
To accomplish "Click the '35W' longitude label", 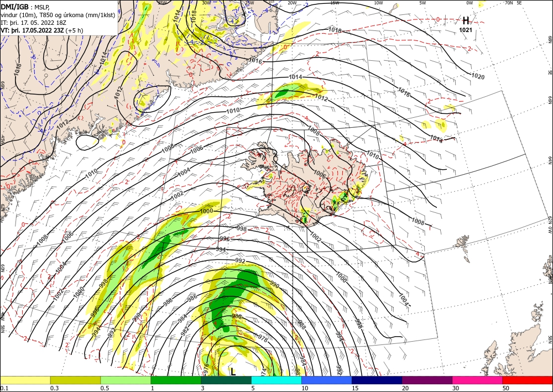I will (x=162, y=3).
